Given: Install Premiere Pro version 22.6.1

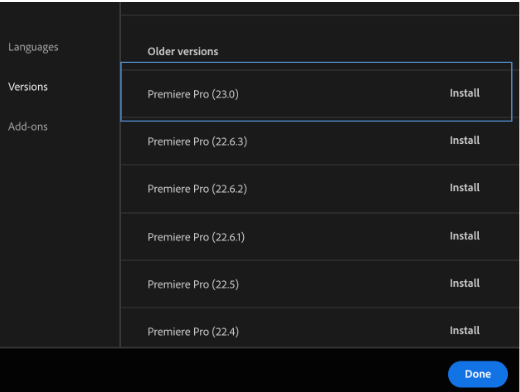Looking at the screenshot, I should (x=465, y=236).
